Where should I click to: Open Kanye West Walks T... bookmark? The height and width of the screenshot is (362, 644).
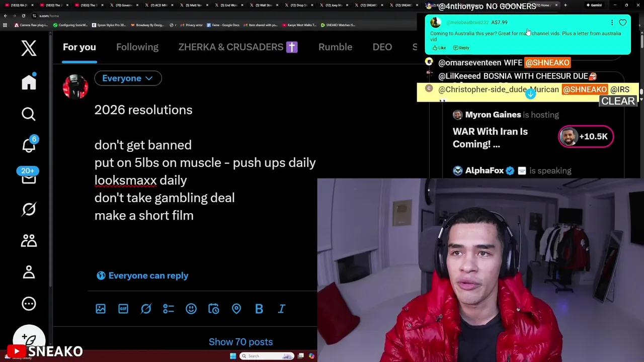click(x=299, y=25)
